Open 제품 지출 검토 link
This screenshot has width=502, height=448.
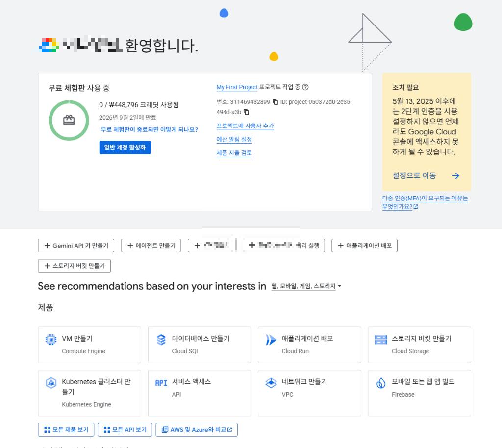click(x=234, y=153)
